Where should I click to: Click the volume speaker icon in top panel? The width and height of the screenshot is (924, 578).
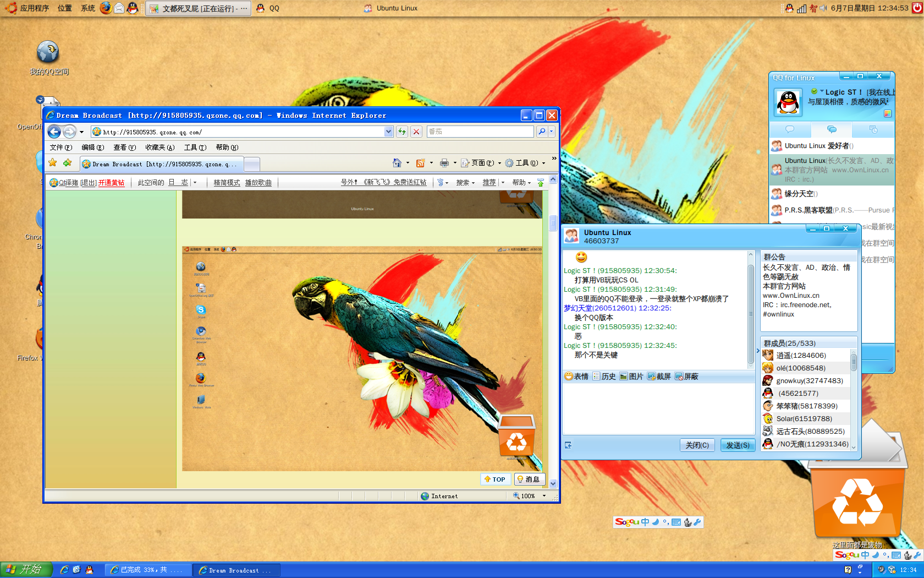(x=823, y=8)
